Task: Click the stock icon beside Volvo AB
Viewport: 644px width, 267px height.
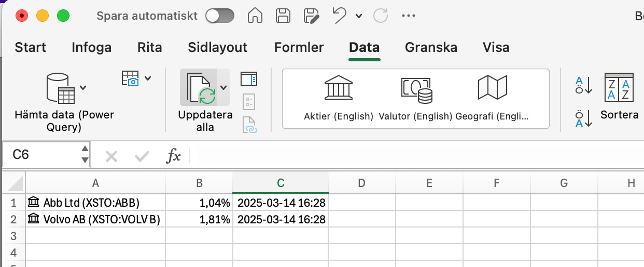Action: [x=34, y=219]
